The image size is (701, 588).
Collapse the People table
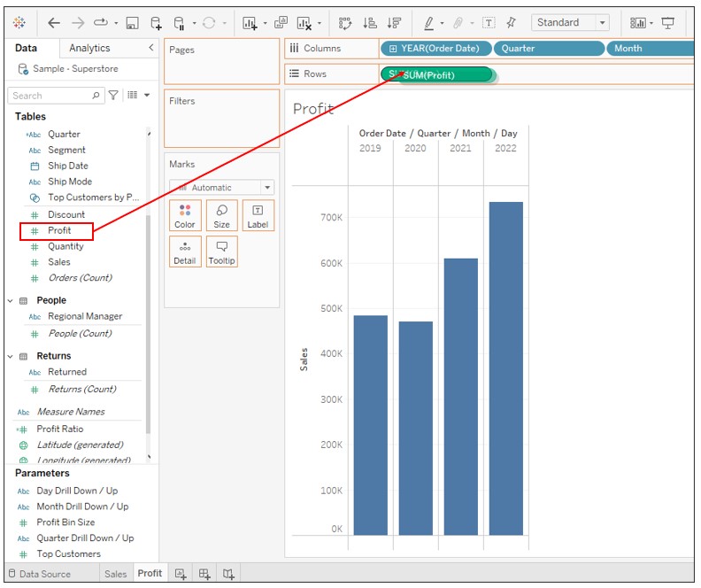11,301
